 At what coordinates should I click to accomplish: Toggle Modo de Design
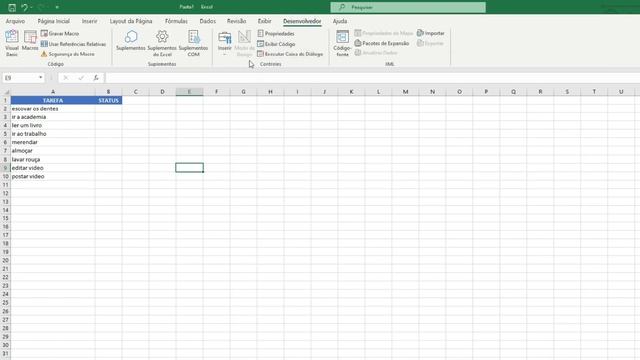(244, 43)
